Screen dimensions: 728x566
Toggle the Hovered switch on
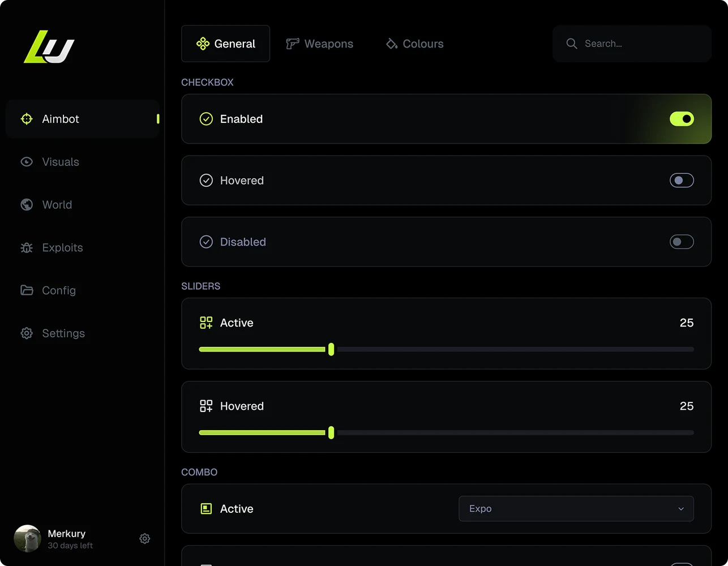pos(682,181)
